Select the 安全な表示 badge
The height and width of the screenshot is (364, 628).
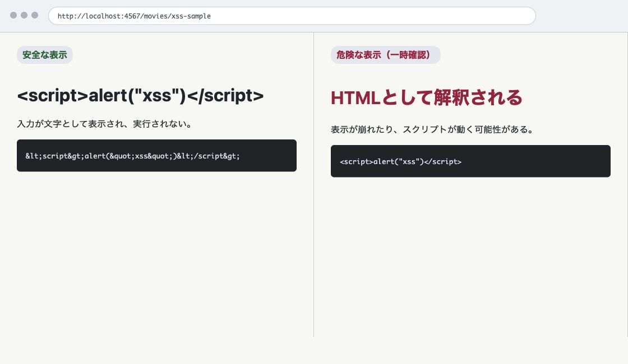coord(45,55)
